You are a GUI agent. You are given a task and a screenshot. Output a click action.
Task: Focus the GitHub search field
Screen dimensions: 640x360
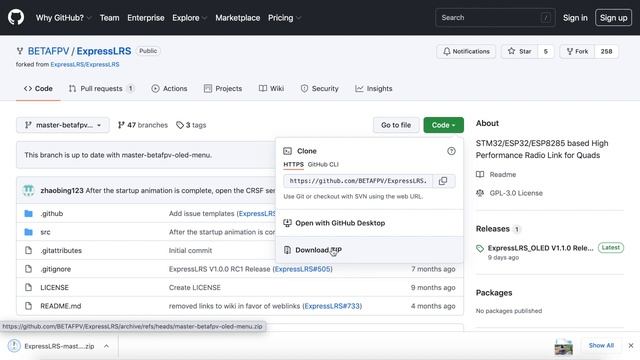click(x=495, y=18)
